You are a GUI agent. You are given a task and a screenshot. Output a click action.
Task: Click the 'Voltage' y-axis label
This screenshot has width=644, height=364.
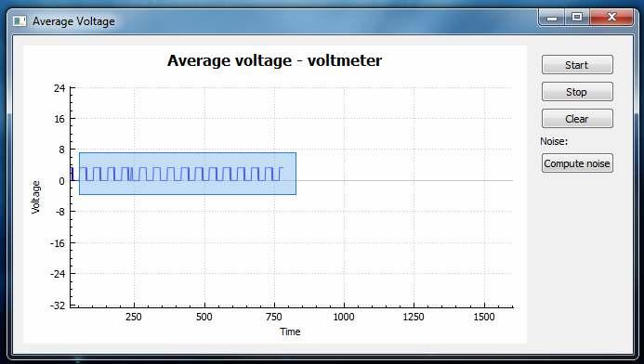coord(35,197)
